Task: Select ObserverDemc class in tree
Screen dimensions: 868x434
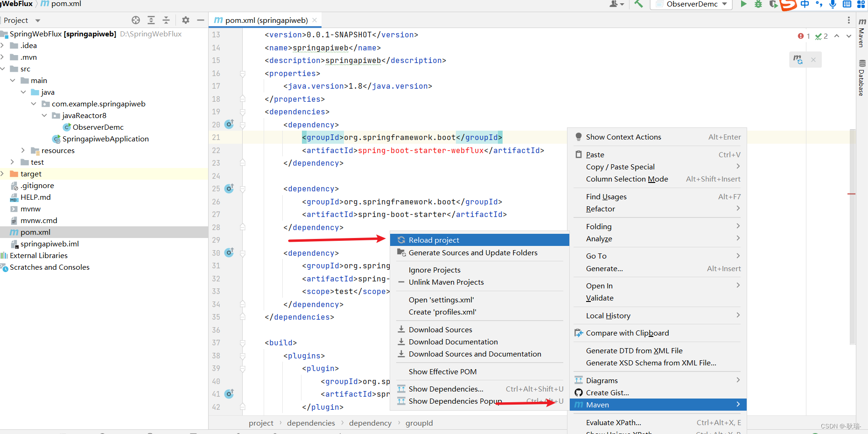Action: [x=98, y=127]
